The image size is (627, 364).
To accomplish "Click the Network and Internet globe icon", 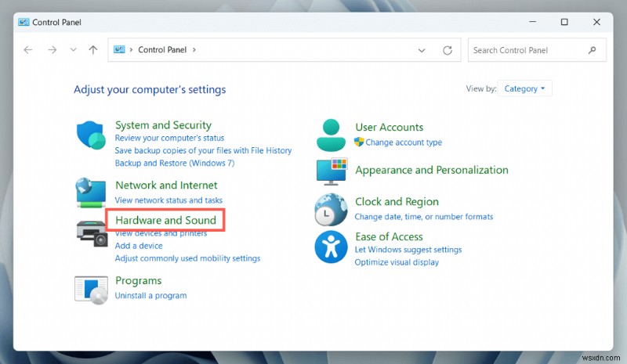I will 91,193.
